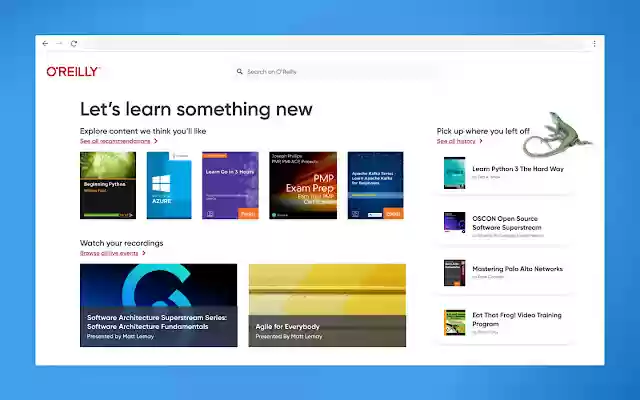
Task: Click the orange badge on Apache Kafka cover
Action: point(393,213)
